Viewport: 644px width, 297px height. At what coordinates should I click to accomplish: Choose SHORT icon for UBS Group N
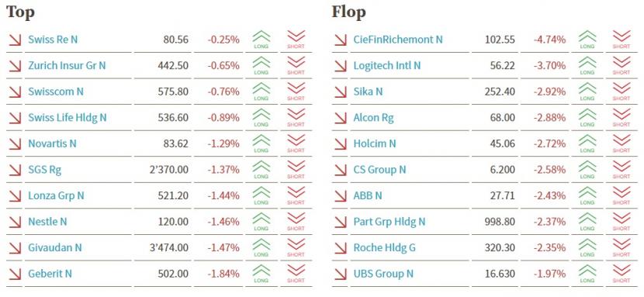coord(621,274)
